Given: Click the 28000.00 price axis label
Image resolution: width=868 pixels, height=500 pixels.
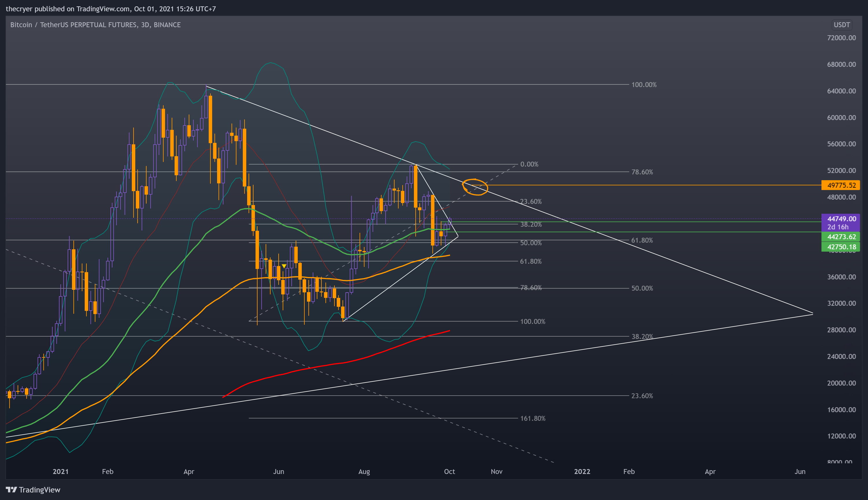Looking at the screenshot, I should pos(841,330).
